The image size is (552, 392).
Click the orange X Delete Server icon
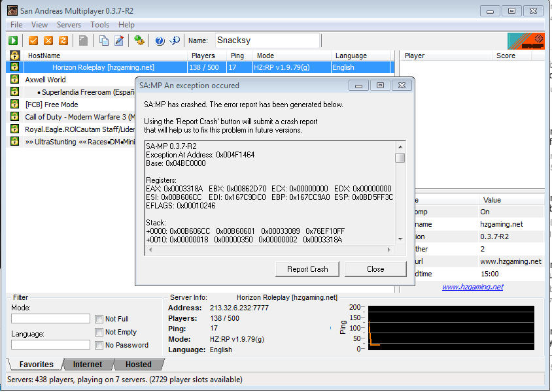coord(48,41)
